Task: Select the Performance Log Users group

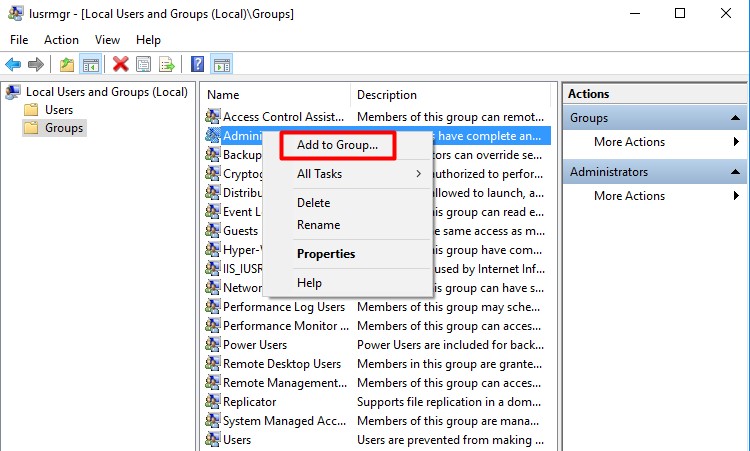Action: point(283,307)
